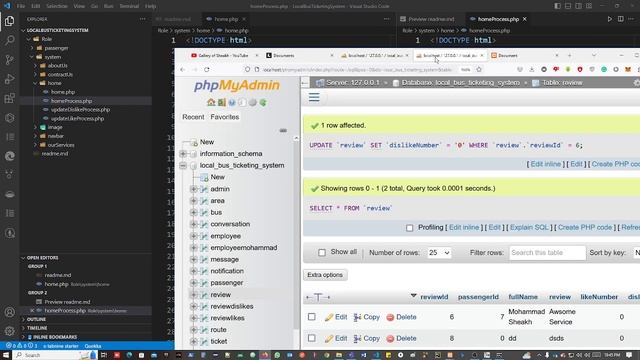
Task: Click red Delete icon for reviewId 6
Action: click(390, 317)
